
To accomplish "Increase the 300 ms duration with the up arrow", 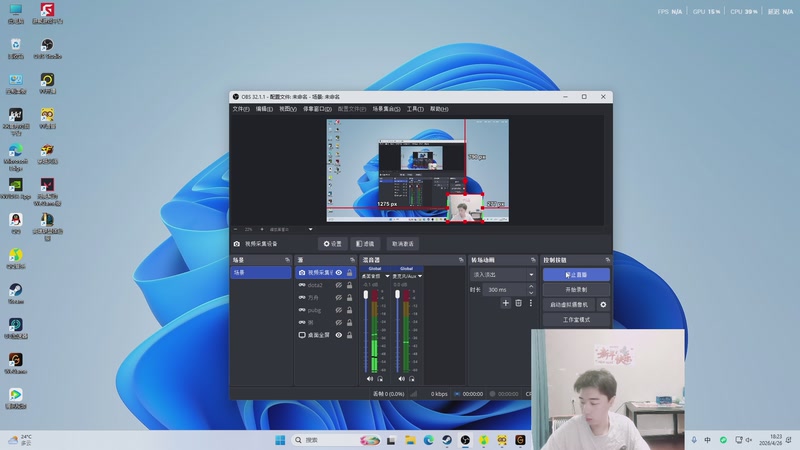I will [x=531, y=287].
